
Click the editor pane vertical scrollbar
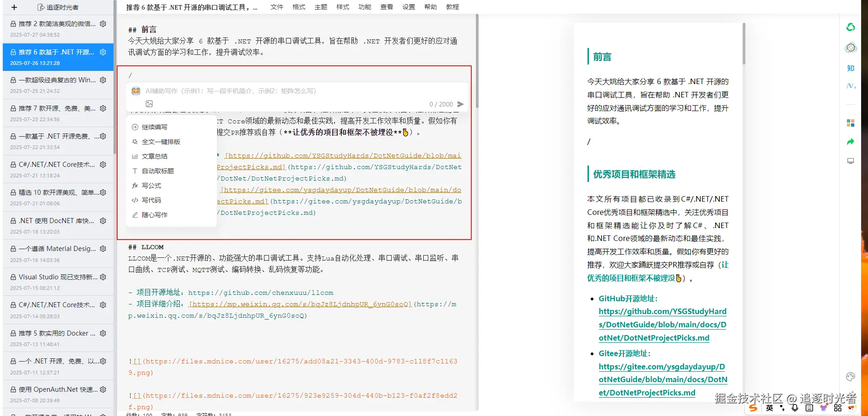point(477,61)
